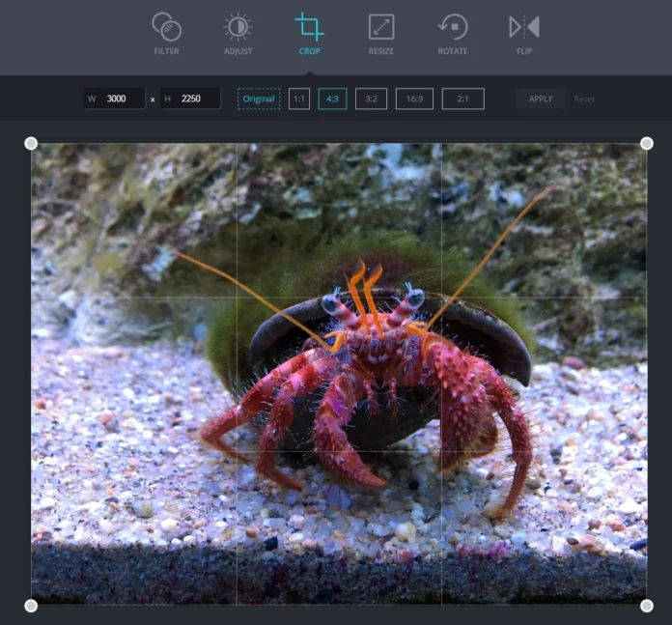Open the Flip tool
Image resolution: width=672 pixels, height=625 pixels.
(524, 34)
